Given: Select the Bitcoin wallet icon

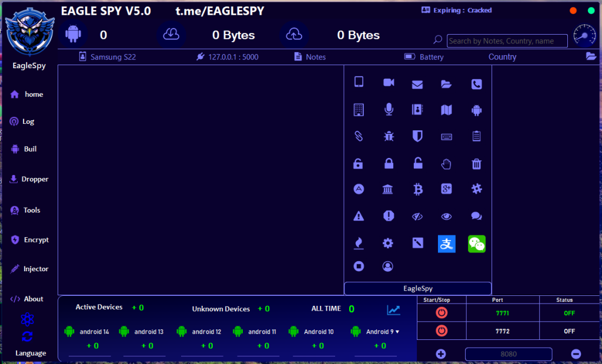Looking at the screenshot, I should click(417, 189).
